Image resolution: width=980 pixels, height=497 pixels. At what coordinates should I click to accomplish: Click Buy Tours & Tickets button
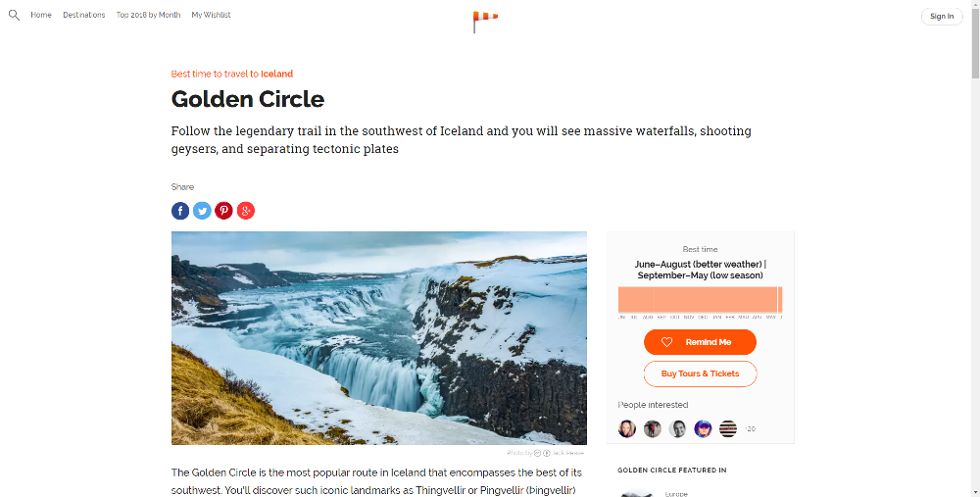point(700,373)
